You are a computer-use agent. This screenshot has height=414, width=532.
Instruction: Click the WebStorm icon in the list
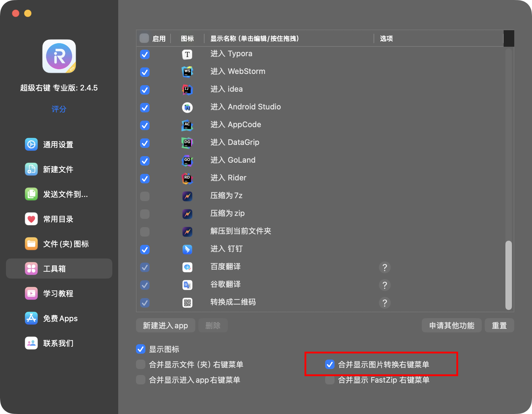coord(187,72)
